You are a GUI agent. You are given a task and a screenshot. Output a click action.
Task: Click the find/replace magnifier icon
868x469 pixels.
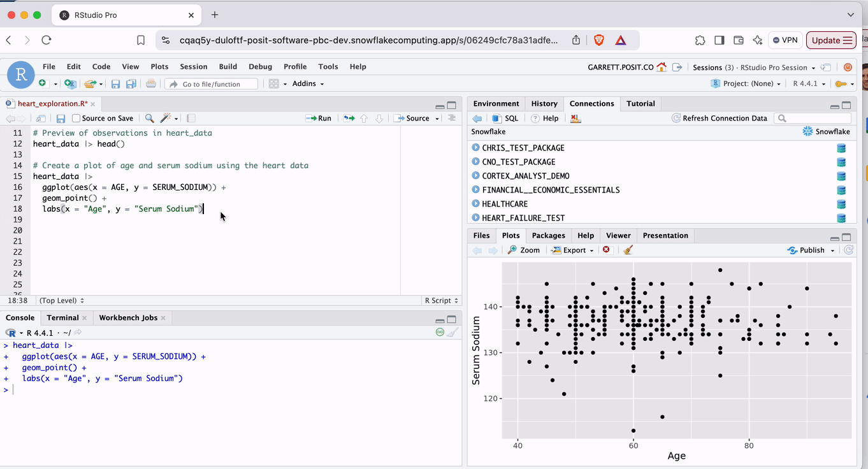[x=149, y=119]
